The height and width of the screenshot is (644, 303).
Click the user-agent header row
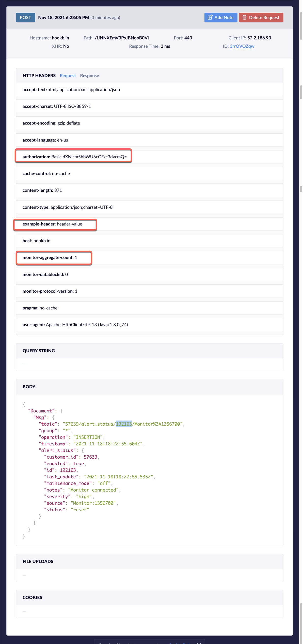click(x=150, y=325)
